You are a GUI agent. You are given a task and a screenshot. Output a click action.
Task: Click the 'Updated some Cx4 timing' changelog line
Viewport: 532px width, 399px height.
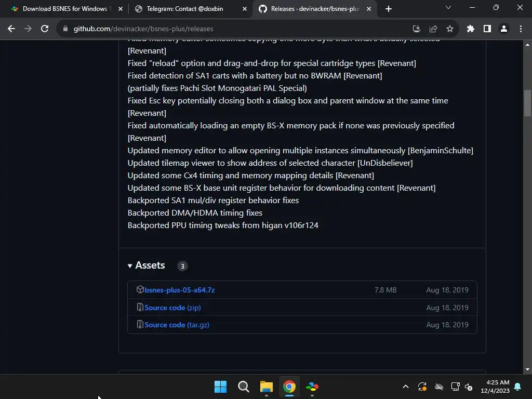[x=251, y=176]
